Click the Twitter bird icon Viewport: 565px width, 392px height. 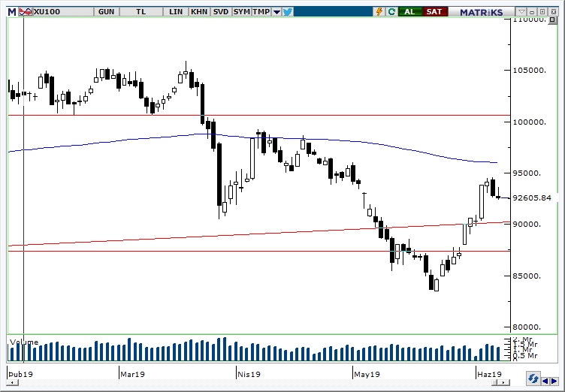288,12
